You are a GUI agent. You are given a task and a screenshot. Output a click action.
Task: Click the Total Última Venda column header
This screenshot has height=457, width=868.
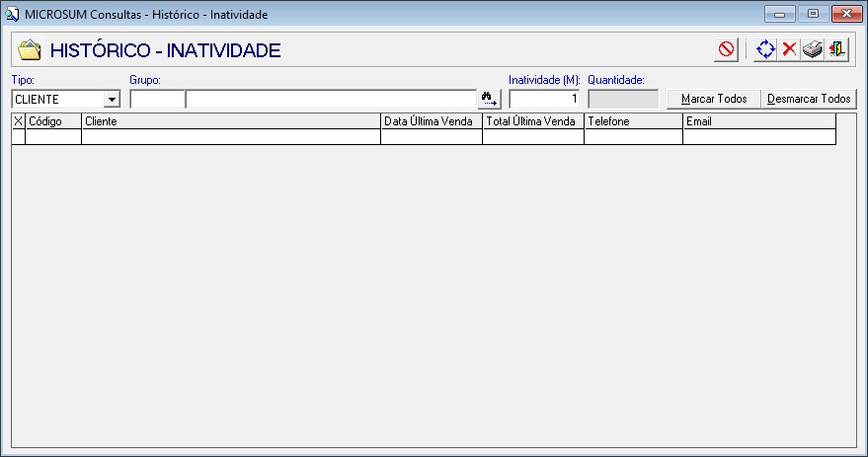533,121
